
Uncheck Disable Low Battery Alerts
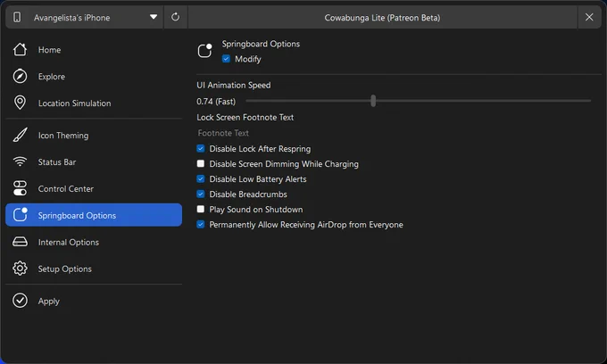(201, 178)
